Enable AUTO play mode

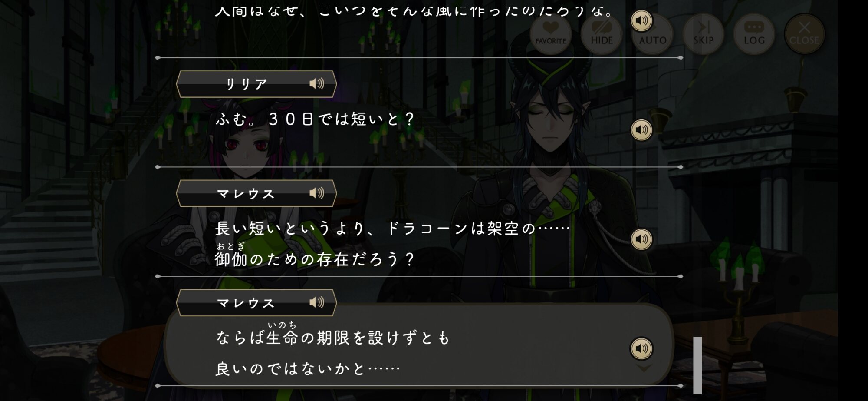click(652, 34)
